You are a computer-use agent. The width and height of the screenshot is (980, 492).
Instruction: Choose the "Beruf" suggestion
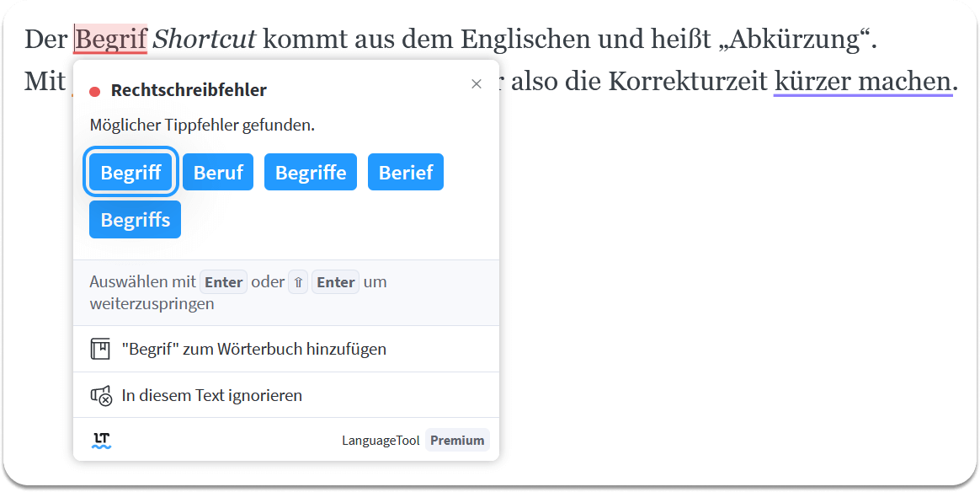point(218,172)
